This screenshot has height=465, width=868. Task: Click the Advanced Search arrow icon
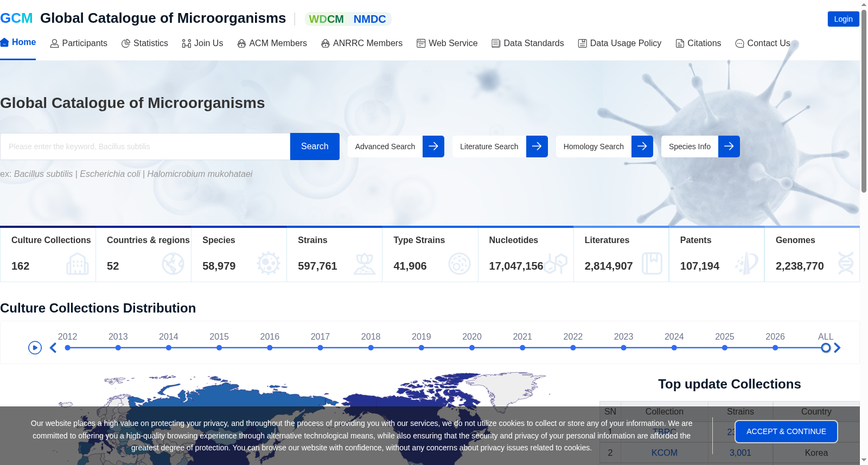tap(433, 146)
